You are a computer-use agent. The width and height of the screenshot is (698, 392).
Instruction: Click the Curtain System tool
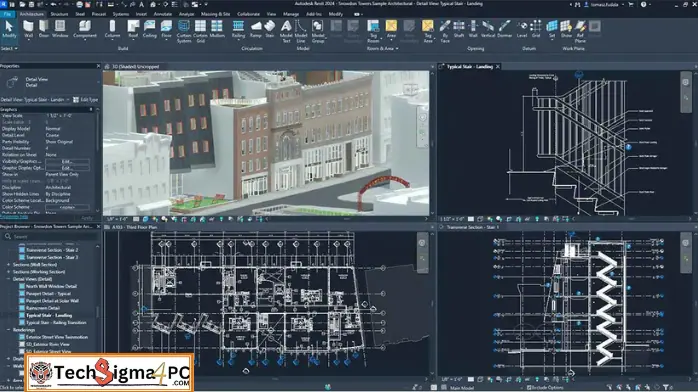pyautogui.click(x=184, y=32)
